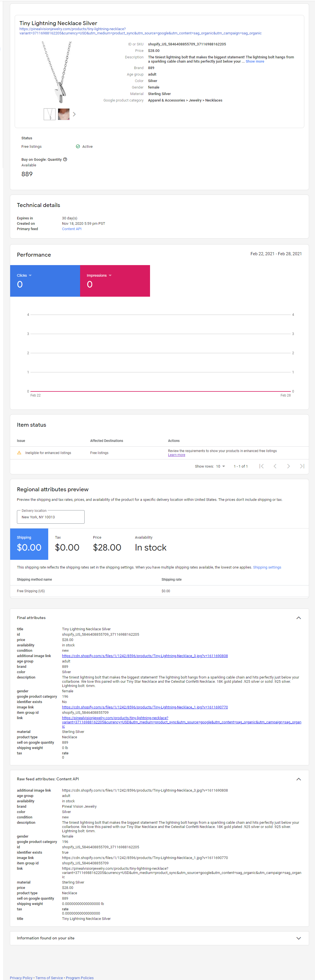The width and height of the screenshot is (315, 980).
Task: Click the warning icon for ineligible listing
Action: pyautogui.click(x=19, y=453)
